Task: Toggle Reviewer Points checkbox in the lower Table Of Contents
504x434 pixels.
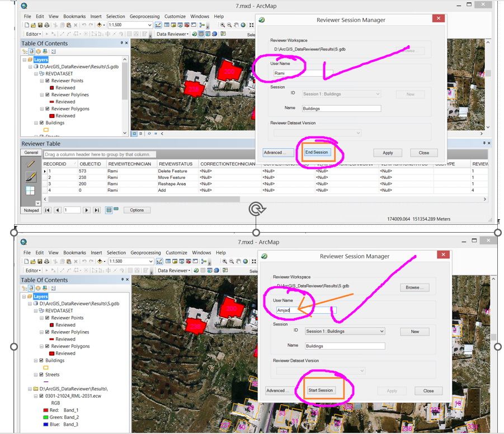Action: (x=47, y=318)
